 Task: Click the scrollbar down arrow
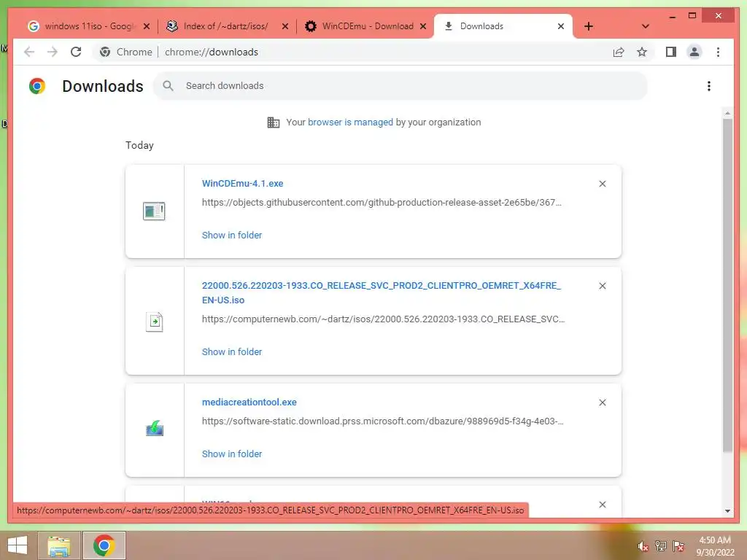coord(727,511)
